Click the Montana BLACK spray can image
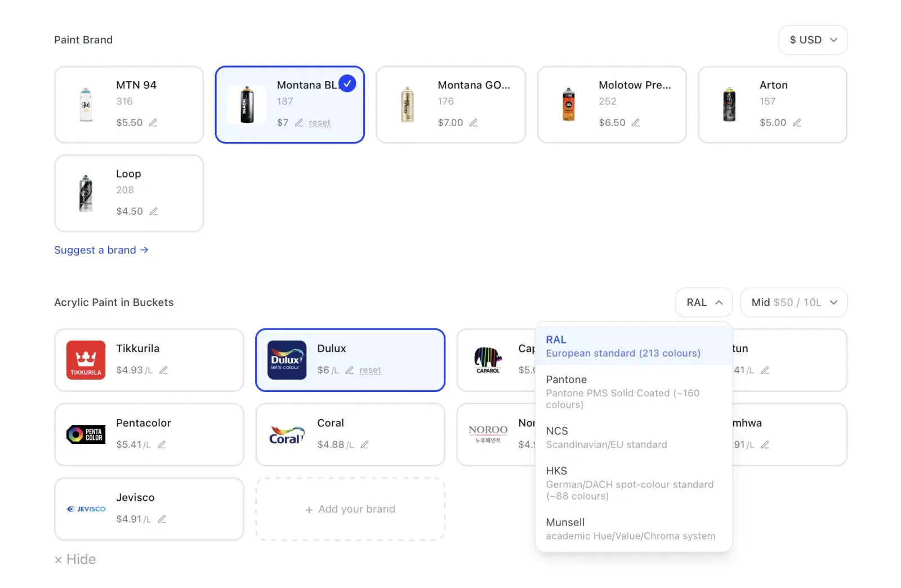Viewport: 901px width, 588px height. 247,105
